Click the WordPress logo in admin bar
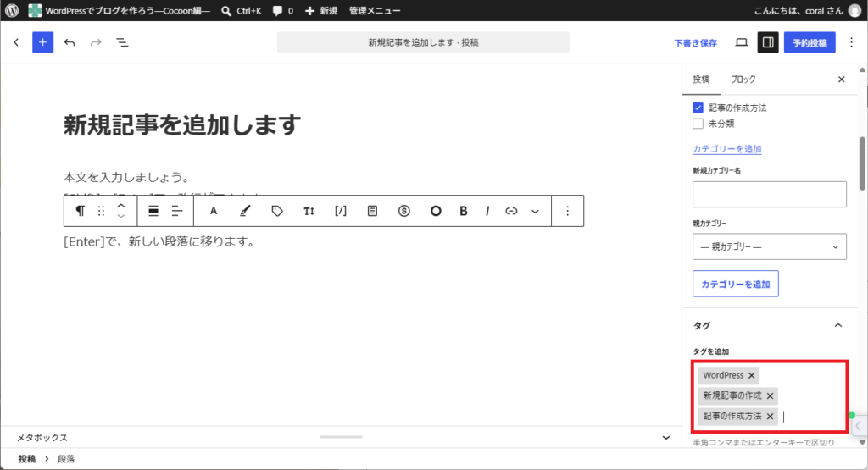Viewport: 868px width, 470px height. [12, 10]
